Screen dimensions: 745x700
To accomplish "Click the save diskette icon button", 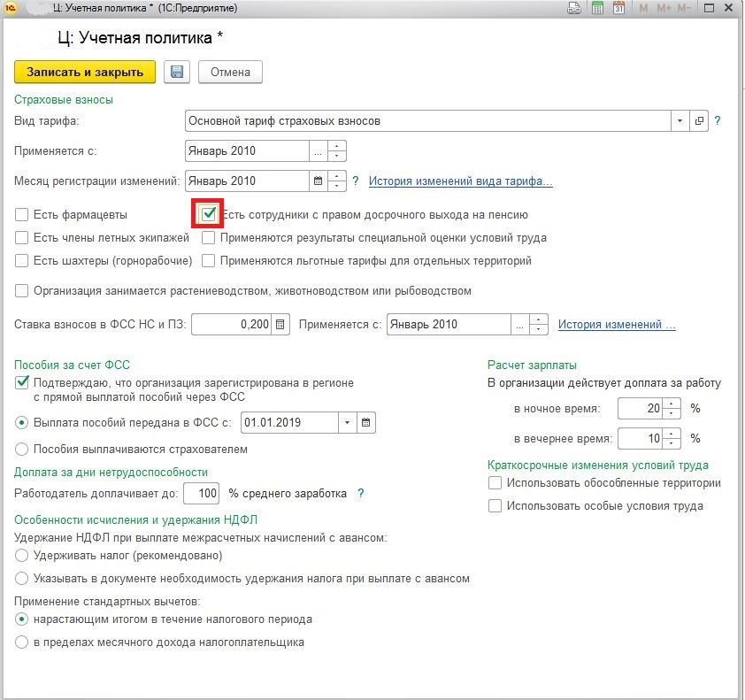I will point(177,73).
